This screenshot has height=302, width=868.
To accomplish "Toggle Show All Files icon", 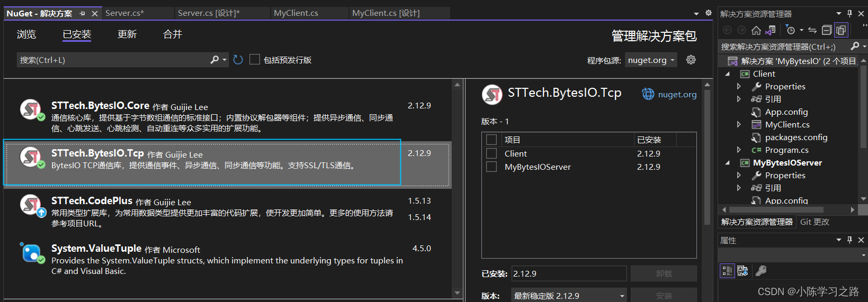I will 841,30.
